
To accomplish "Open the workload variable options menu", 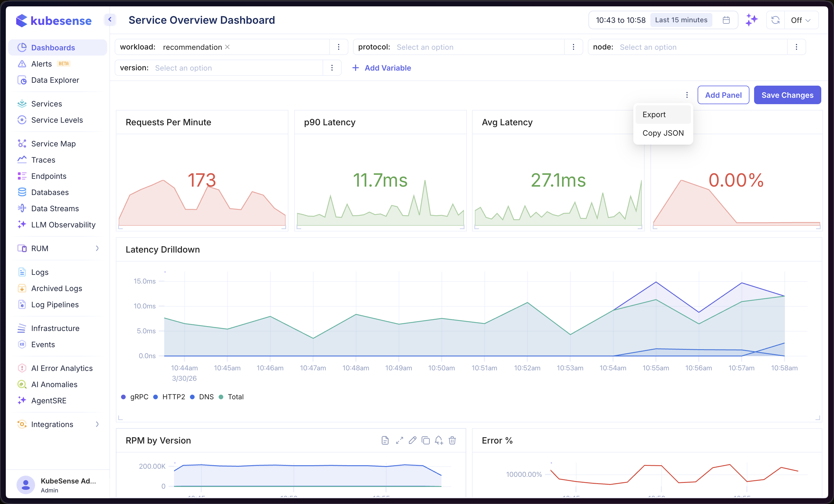I will point(339,47).
